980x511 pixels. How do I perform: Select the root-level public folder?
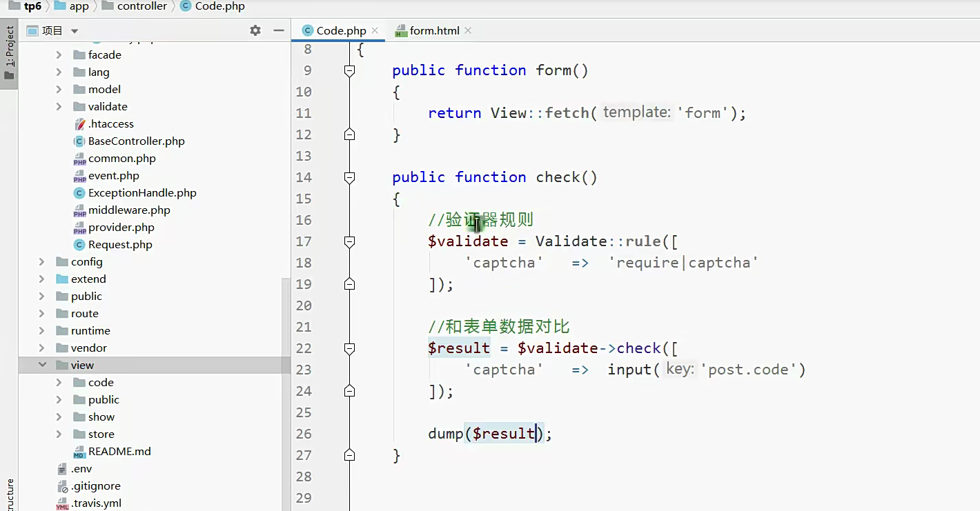(86, 296)
